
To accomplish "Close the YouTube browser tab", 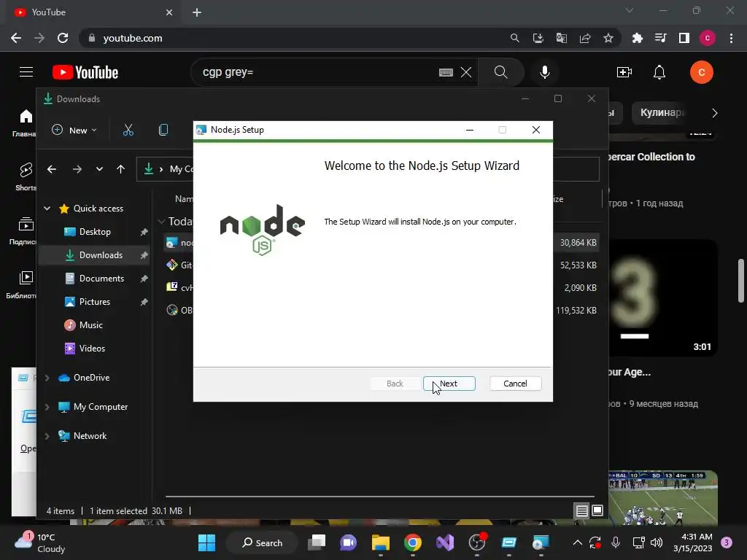I will [169, 12].
